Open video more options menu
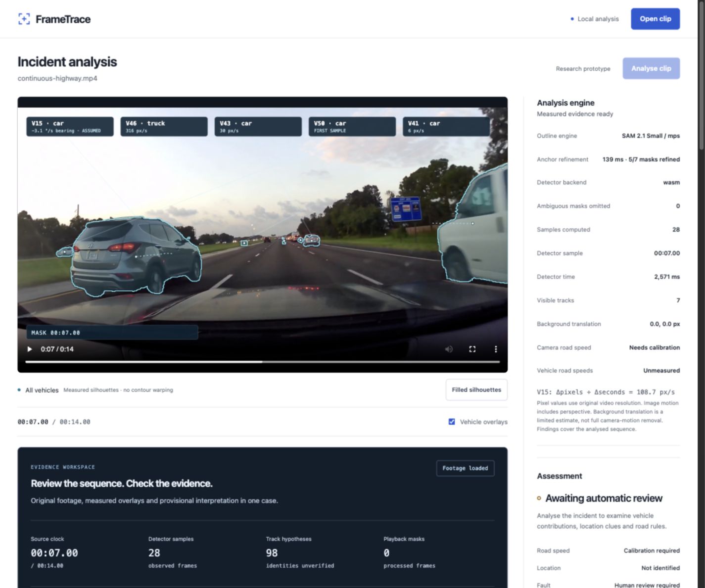The width and height of the screenshot is (705, 588). [496, 349]
